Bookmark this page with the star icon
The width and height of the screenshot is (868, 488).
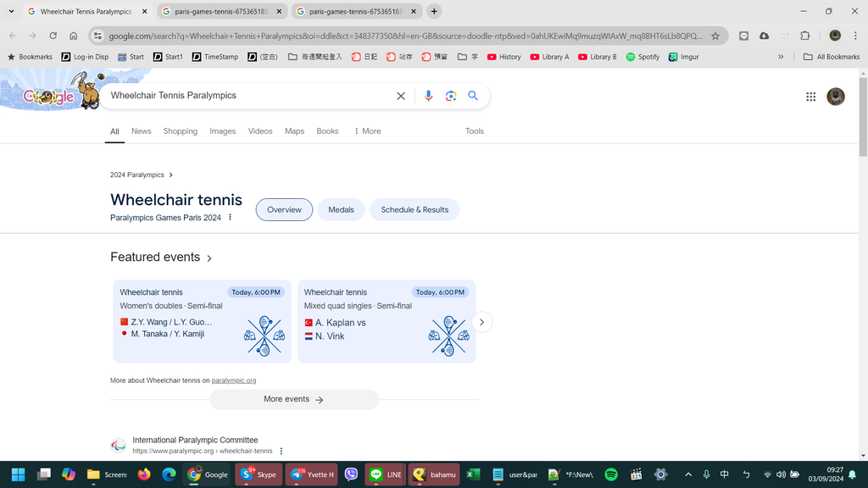715,36
